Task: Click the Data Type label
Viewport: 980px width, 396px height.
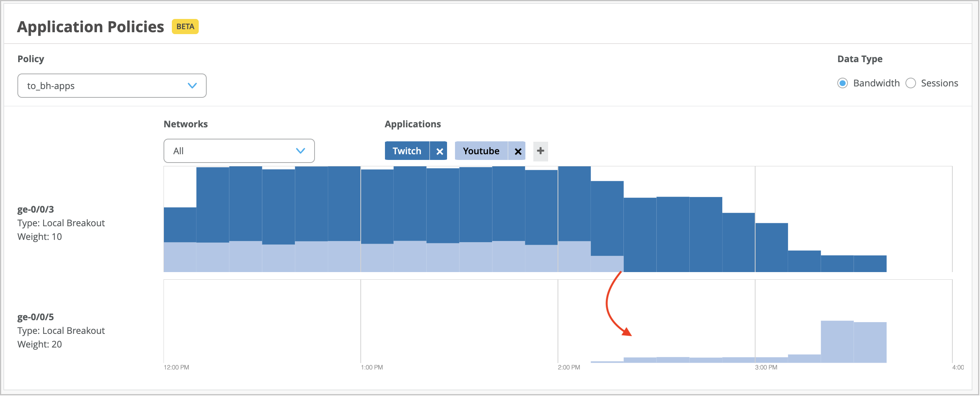Action: tap(860, 59)
